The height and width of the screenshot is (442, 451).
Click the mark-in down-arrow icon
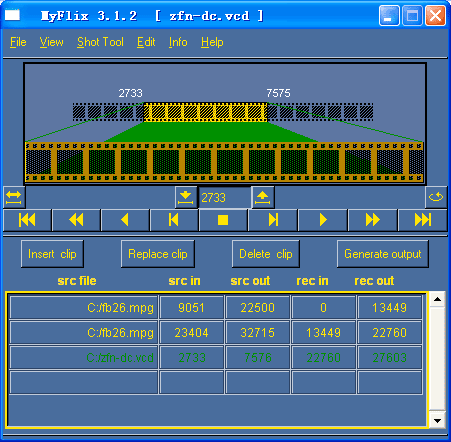[x=186, y=197]
